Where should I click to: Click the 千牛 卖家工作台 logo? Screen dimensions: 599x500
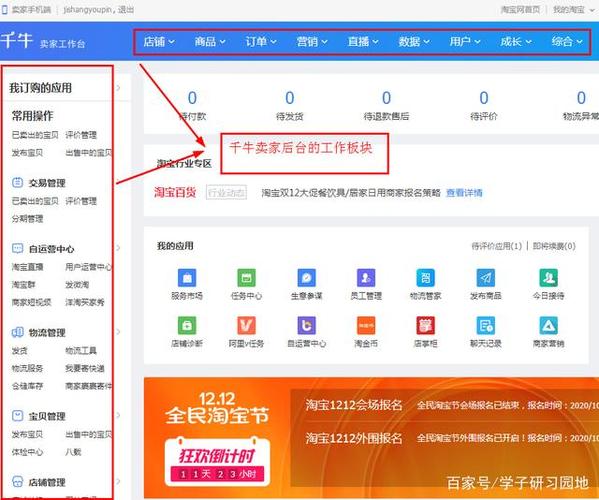[x=43, y=41]
